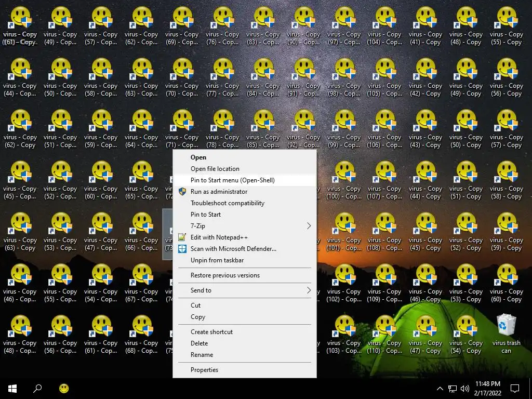532x399 pixels.
Task: Open the Windows Start button
Action: [x=12, y=389]
